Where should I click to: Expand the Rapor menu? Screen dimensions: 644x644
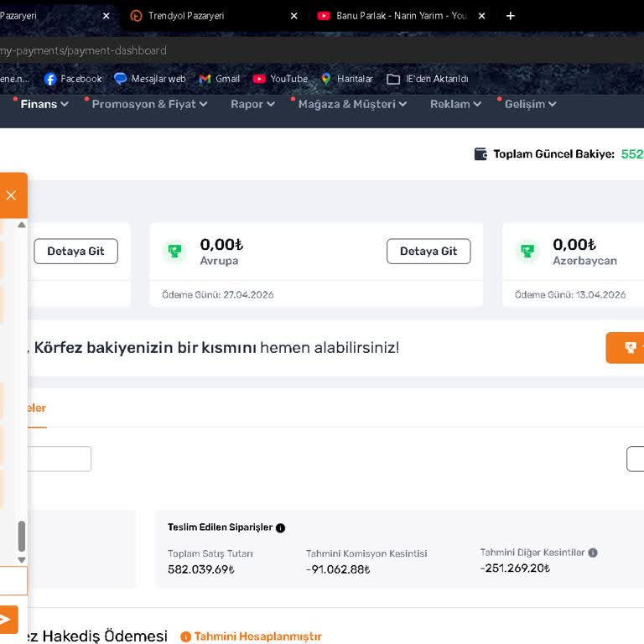click(252, 104)
